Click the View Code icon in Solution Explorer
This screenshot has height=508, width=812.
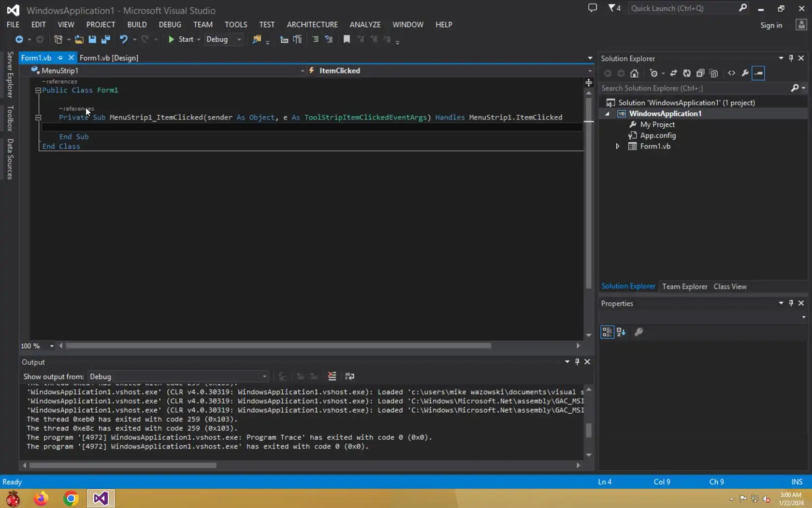click(x=732, y=73)
